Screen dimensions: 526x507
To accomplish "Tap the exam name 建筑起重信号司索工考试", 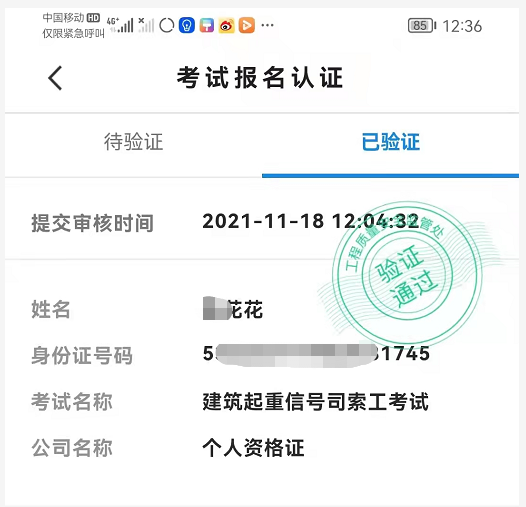I will tap(315, 402).
